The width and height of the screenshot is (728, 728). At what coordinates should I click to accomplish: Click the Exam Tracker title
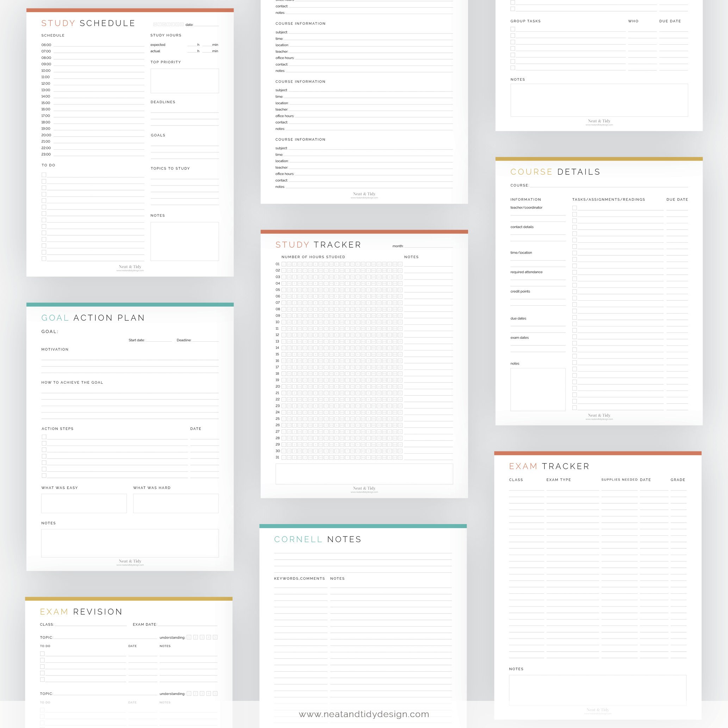pos(549,466)
